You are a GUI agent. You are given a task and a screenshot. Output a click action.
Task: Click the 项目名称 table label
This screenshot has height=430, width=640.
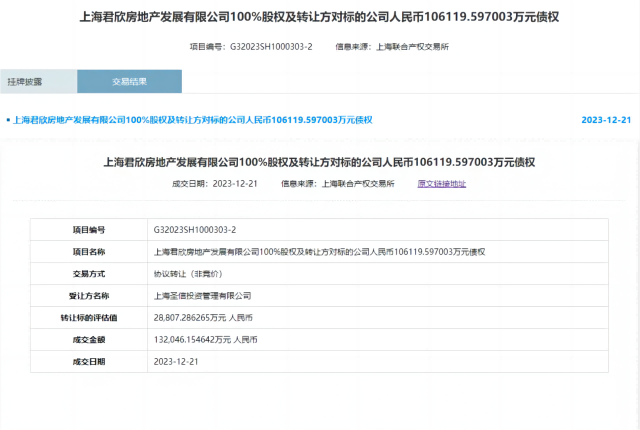tap(89, 252)
